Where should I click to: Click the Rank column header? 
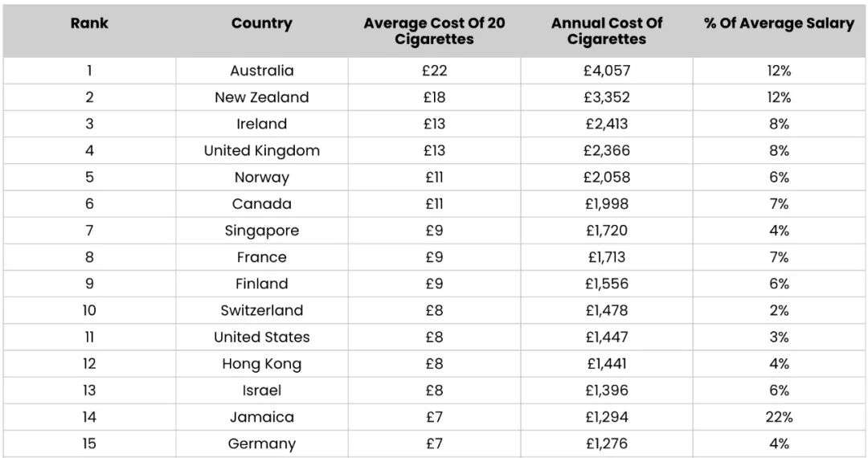pos(89,23)
